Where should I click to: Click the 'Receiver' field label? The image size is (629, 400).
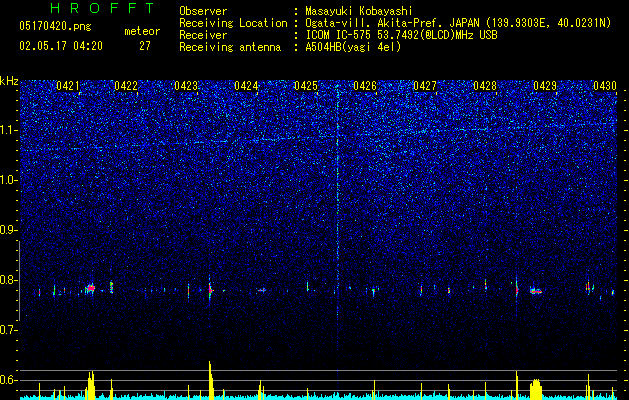tap(203, 35)
